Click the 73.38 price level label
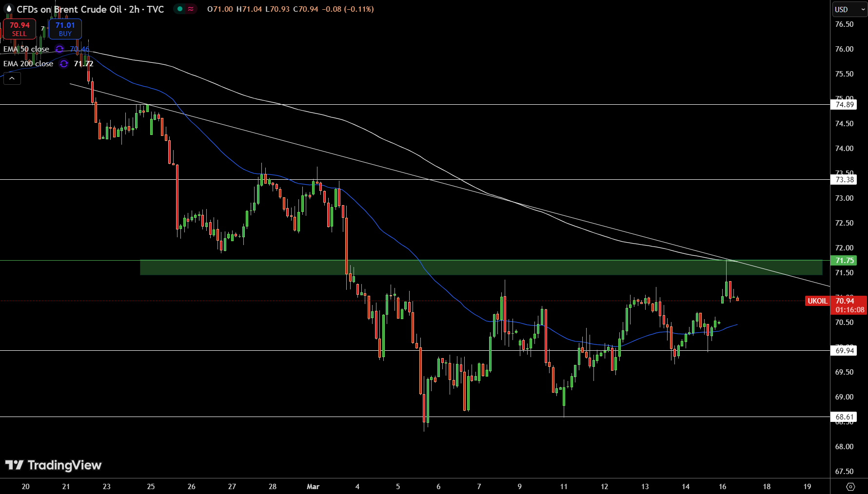 (x=845, y=179)
